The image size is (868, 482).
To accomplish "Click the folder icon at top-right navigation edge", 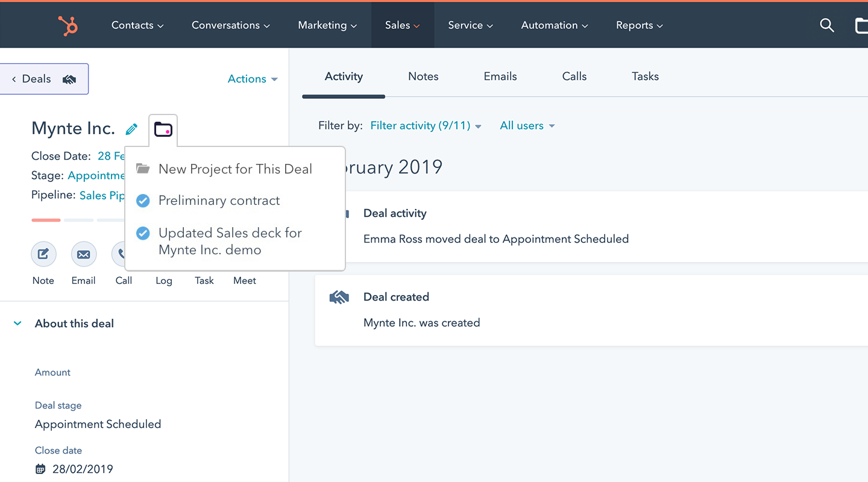I will click(x=862, y=25).
